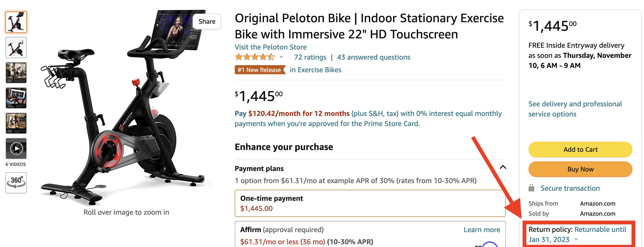The height and width of the screenshot is (247, 644).
Task: Click the Buy Now button
Action: 580,169
